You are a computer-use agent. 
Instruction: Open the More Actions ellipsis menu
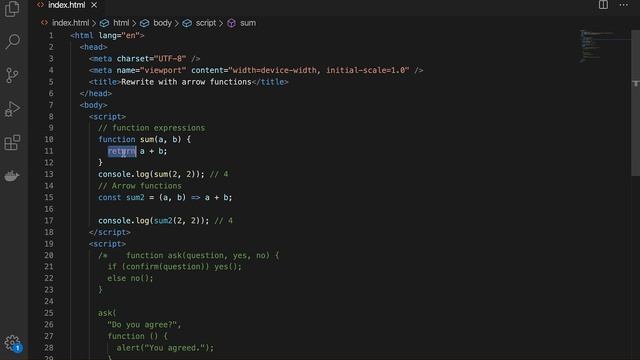pos(624,5)
